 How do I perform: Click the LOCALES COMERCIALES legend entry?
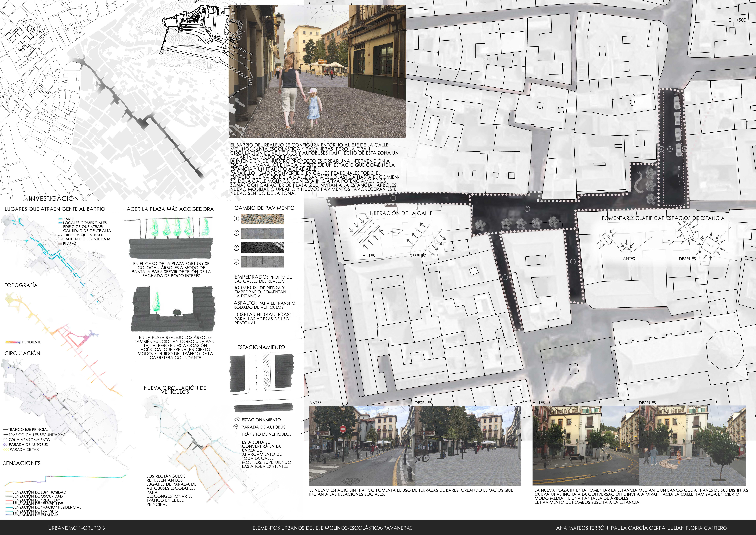tap(82, 223)
